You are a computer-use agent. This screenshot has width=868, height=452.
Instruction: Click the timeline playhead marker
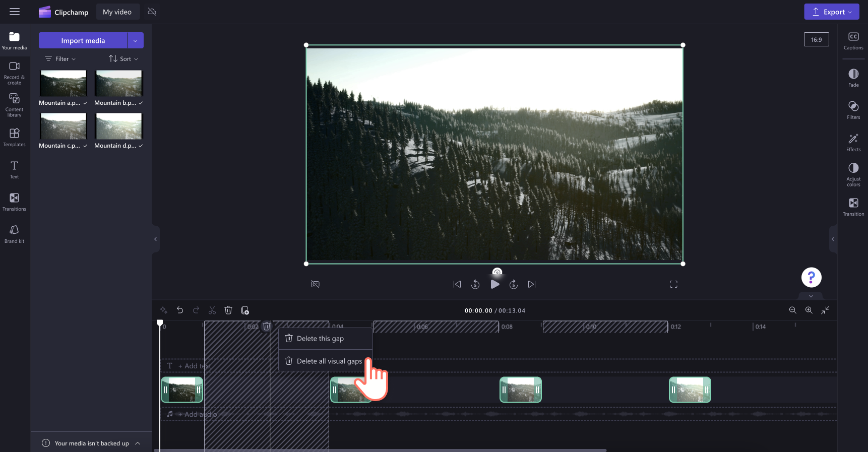160,323
